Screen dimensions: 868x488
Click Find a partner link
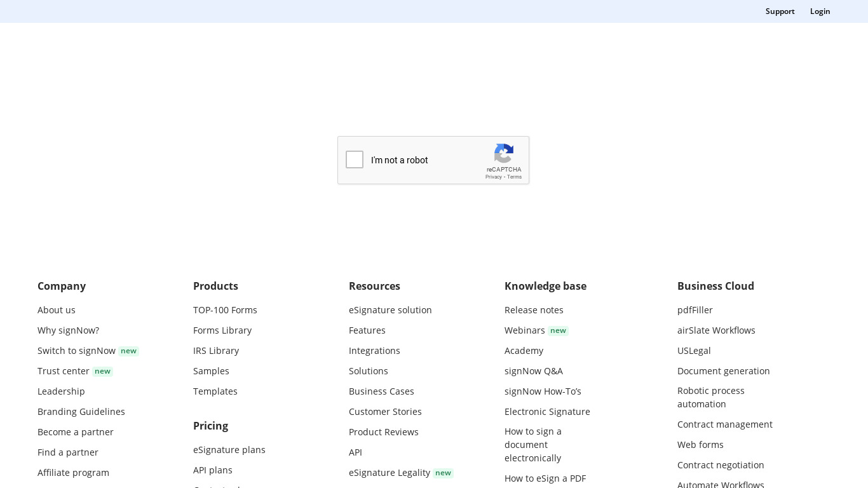[68, 452]
